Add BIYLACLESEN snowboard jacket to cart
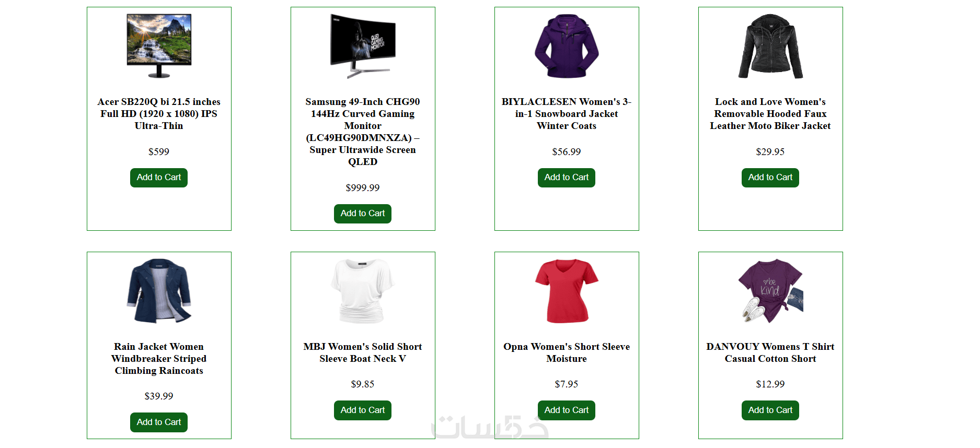This screenshot has height=448, width=980. click(567, 178)
